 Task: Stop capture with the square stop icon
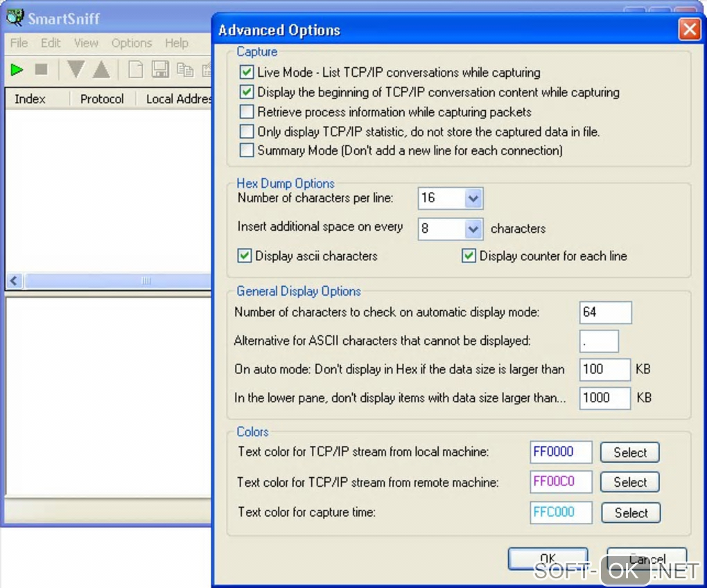(42, 69)
